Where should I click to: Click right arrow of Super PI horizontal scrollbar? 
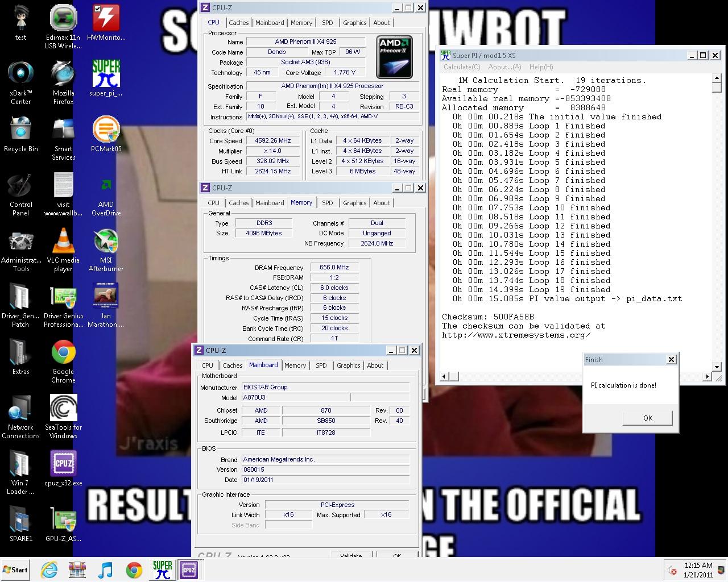[707, 376]
